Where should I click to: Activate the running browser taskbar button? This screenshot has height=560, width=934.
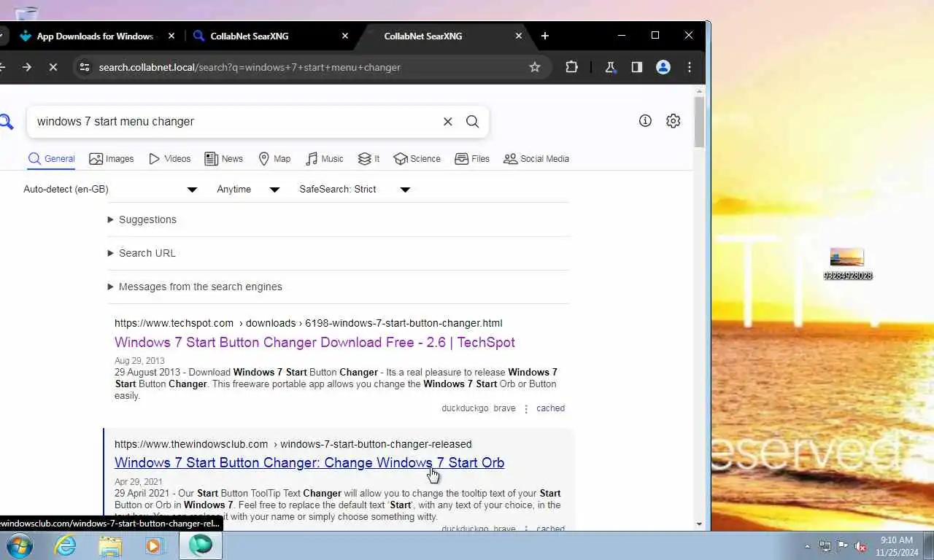[x=201, y=545]
